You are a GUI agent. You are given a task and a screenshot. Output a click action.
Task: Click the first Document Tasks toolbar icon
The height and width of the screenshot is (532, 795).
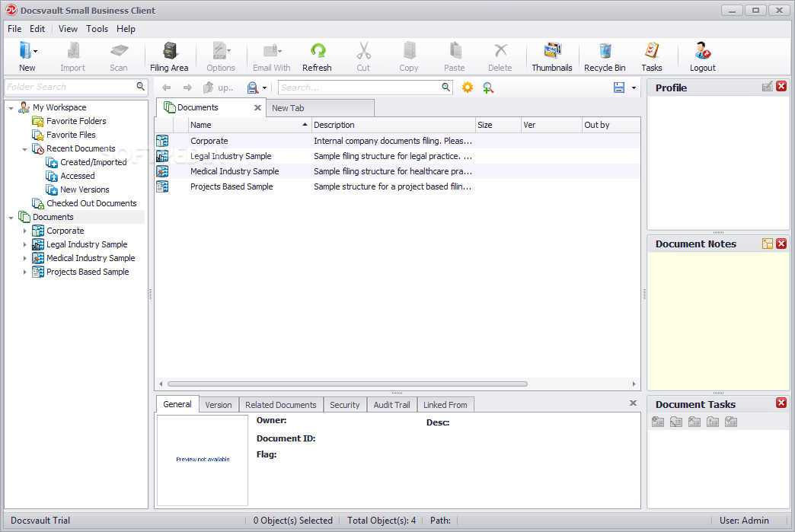658,422
